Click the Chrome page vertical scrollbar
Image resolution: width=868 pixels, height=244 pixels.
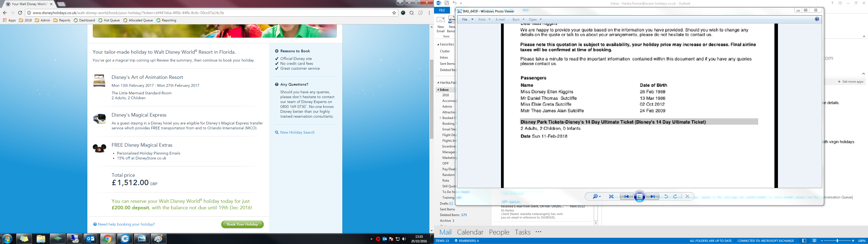(431, 99)
